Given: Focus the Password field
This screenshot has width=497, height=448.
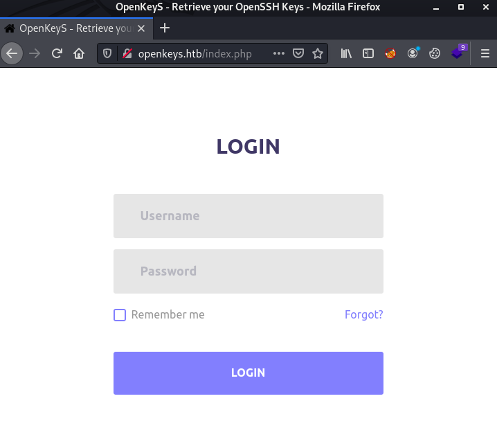Looking at the screenshot, I should 248,271.
